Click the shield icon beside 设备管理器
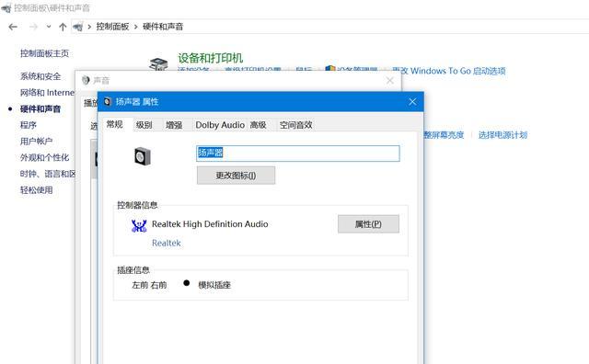This screenshot has height=364, width=589. point(329,69)
